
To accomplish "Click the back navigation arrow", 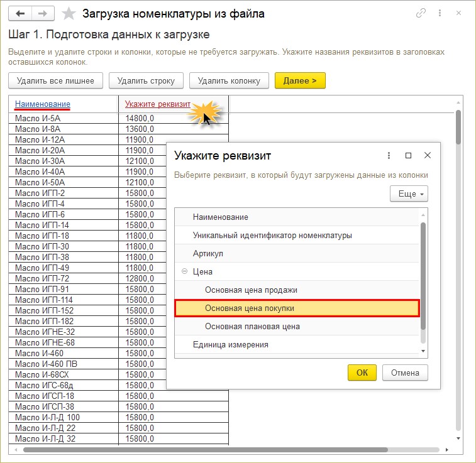I will (20, 13).
